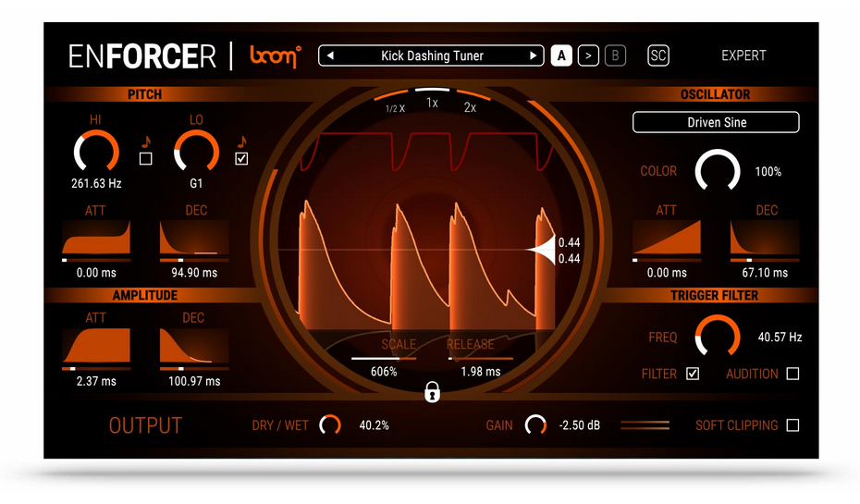Image resolution: width=860 pixels, height=504 pixels.
Task: Enable the SOFT CLIPPING checkbox
Action: point(792,425)
